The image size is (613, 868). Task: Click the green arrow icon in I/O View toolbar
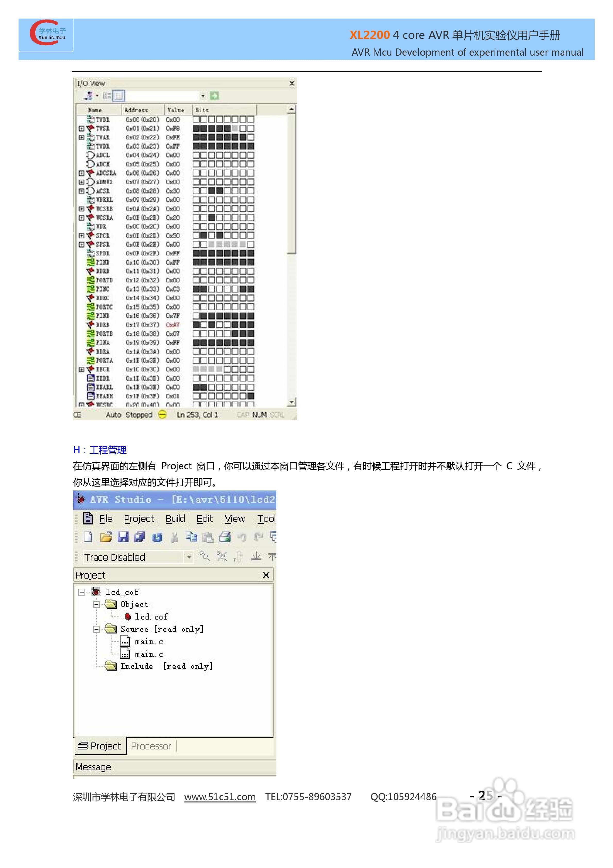point(214,96)
